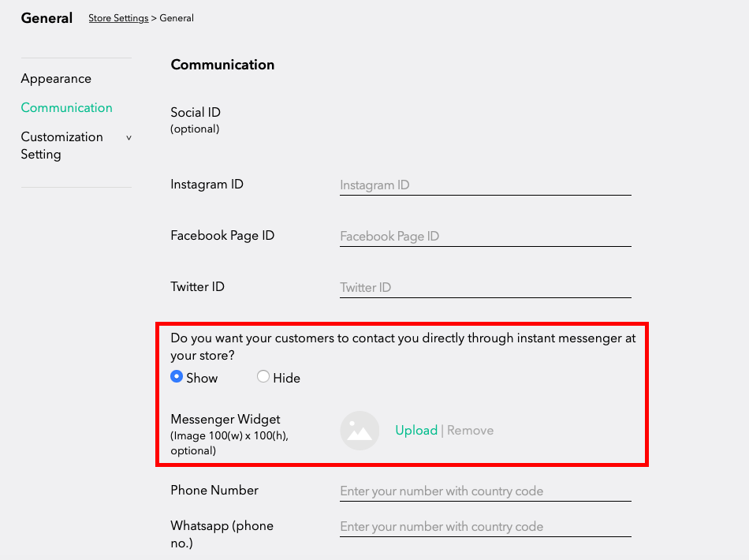Click the Messenger Widget image placeholder icon
The width and height of the screenshot is (749, 560).
point(360,431)
